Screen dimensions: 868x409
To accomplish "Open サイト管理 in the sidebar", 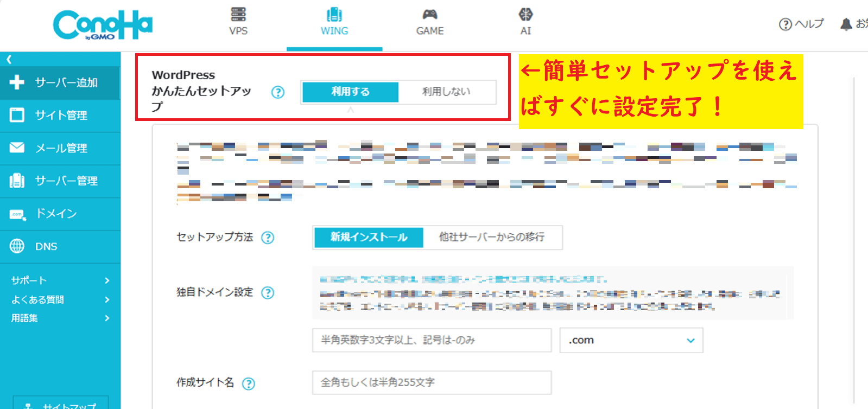I will click(x=60, y=115).
